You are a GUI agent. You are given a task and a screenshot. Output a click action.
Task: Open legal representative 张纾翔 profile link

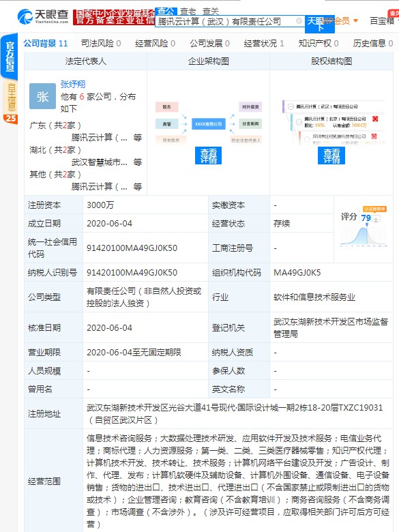coord(73,84)
